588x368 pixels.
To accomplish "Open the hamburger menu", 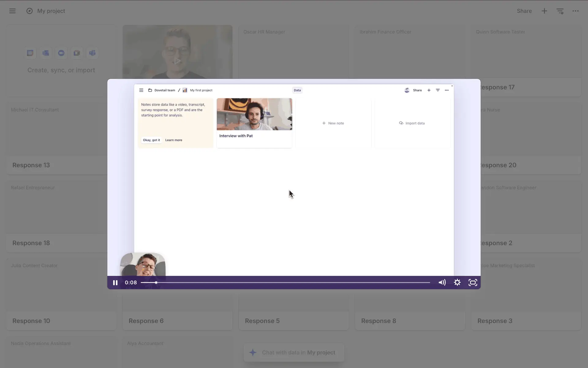I will coord(12,11).
